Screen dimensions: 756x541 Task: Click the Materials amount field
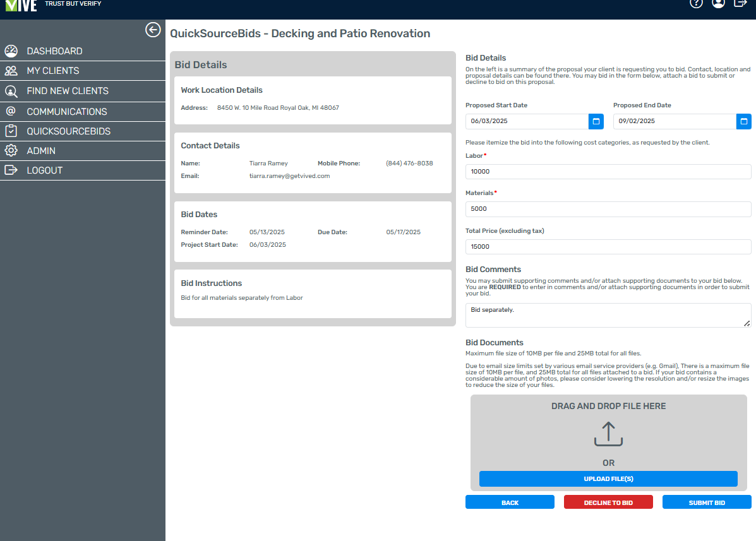point(608,209)
